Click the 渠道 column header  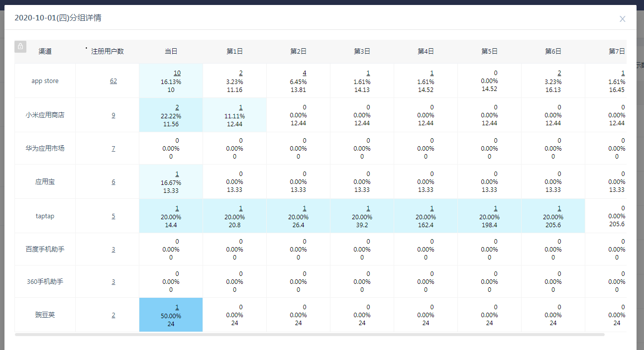(45, 52)
